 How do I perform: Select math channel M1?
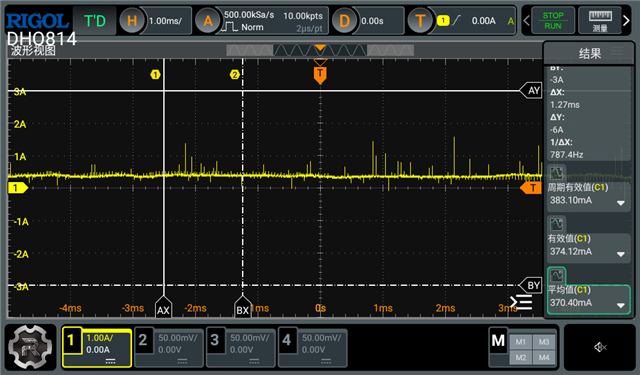[x=520, y=342]
